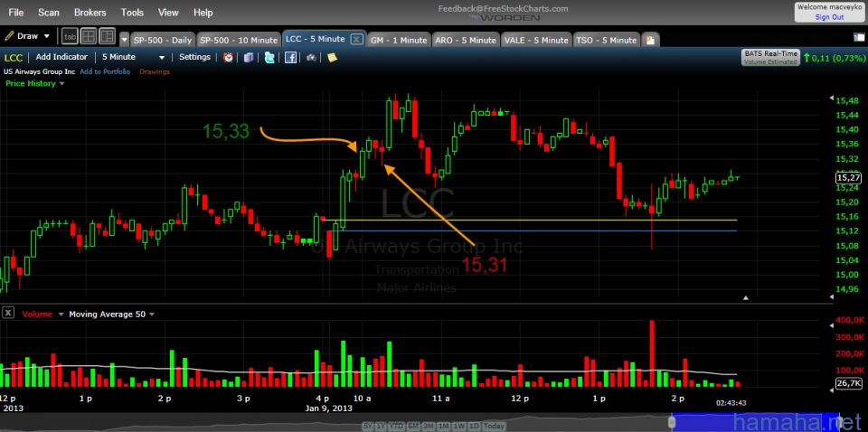Close the Volume indicator pane

[7, 313]
